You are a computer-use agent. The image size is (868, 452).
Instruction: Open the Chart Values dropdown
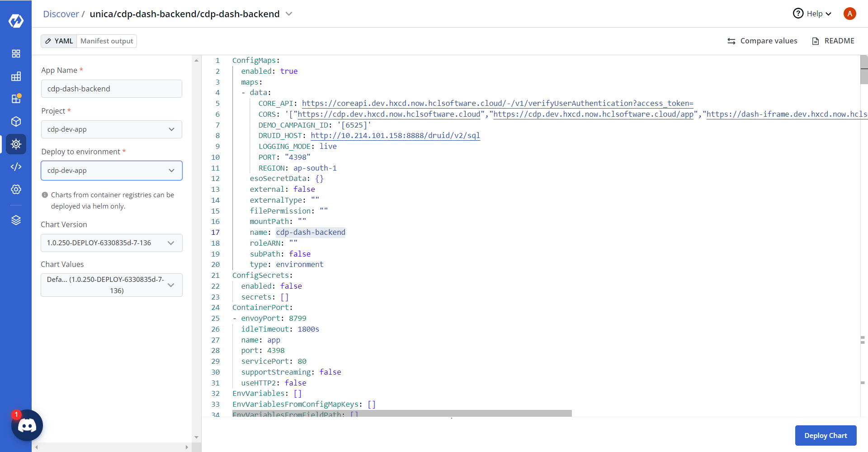click(112, 285)
